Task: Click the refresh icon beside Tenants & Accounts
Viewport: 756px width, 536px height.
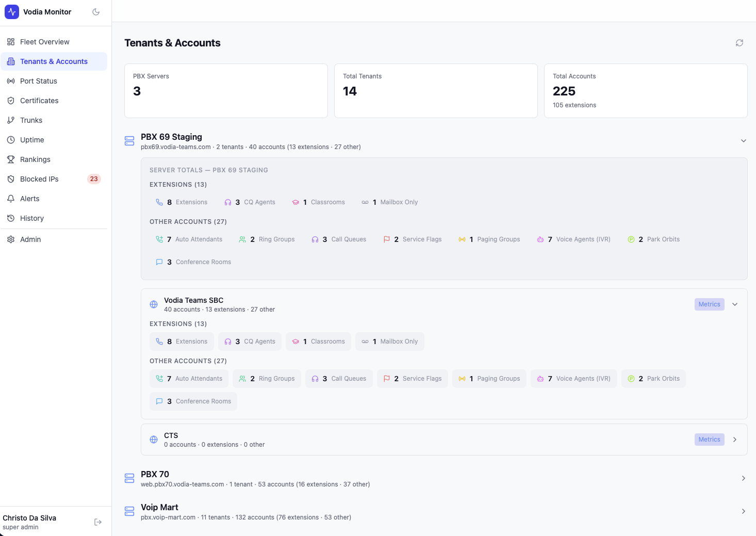Action: 739,43
